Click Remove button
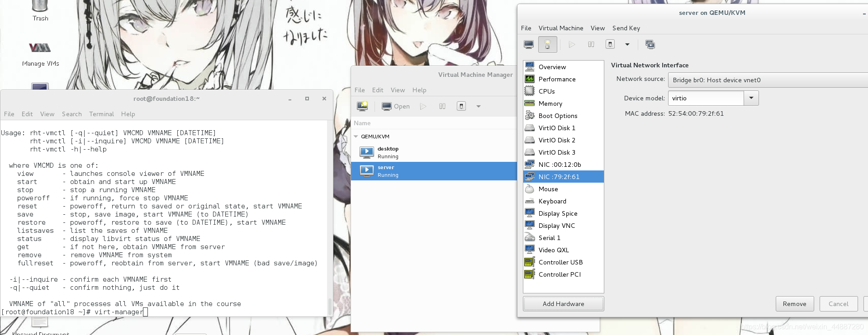Viewport: 868px width, 335px height. click(x=795, y=304)
